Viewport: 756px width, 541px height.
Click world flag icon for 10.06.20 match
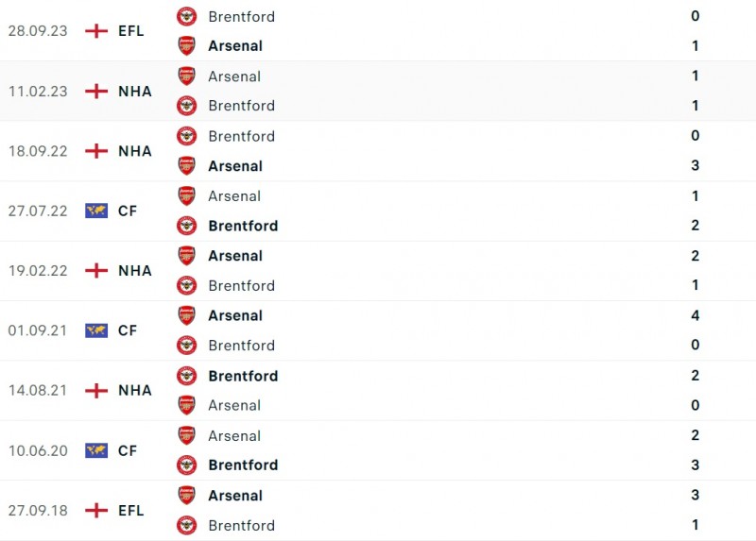click(96, 450)
